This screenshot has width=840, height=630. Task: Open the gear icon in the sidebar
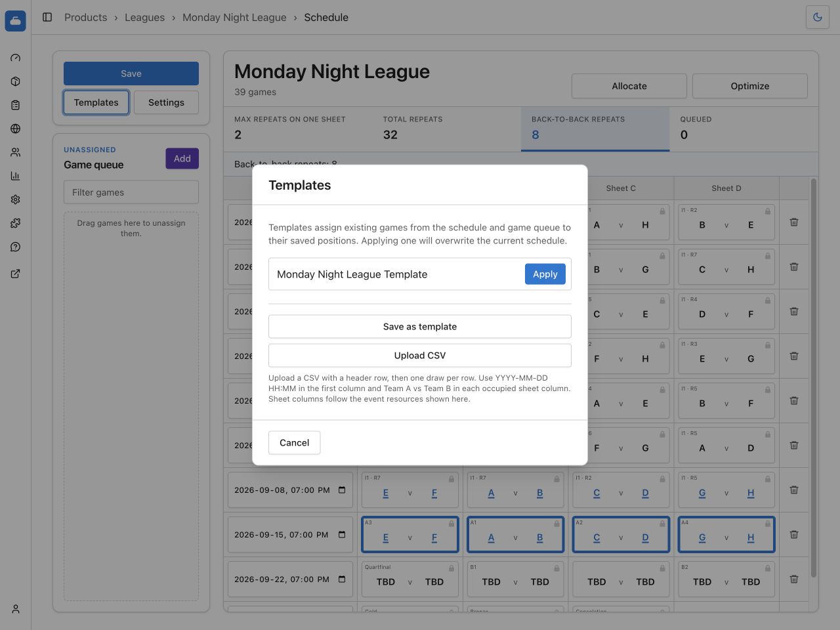[16, 199]
